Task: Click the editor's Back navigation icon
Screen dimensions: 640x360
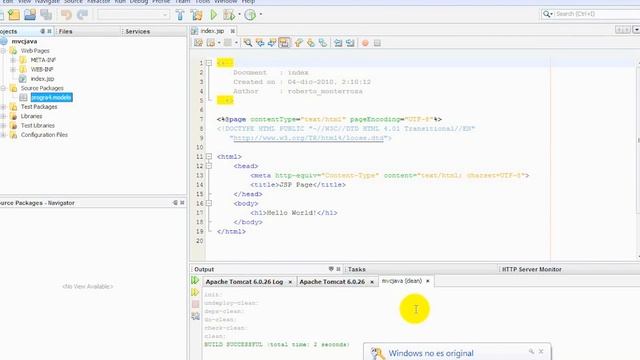Action: coord(211,43)
